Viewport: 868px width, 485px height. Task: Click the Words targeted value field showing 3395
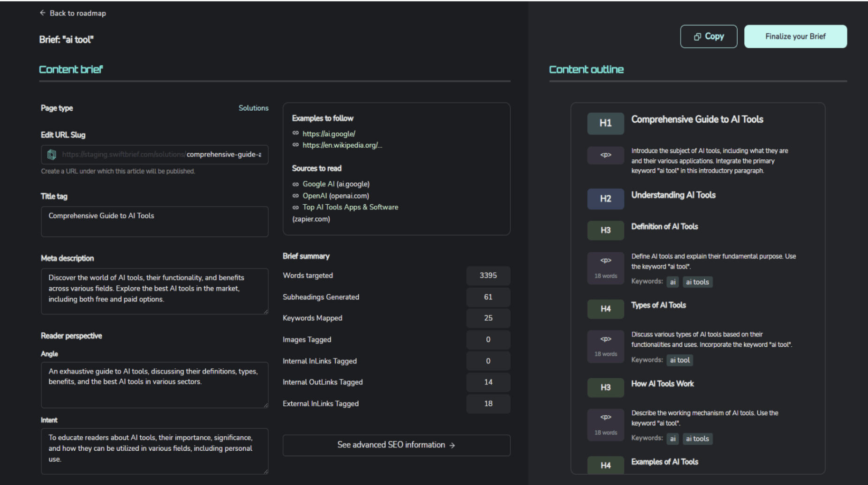488,276
